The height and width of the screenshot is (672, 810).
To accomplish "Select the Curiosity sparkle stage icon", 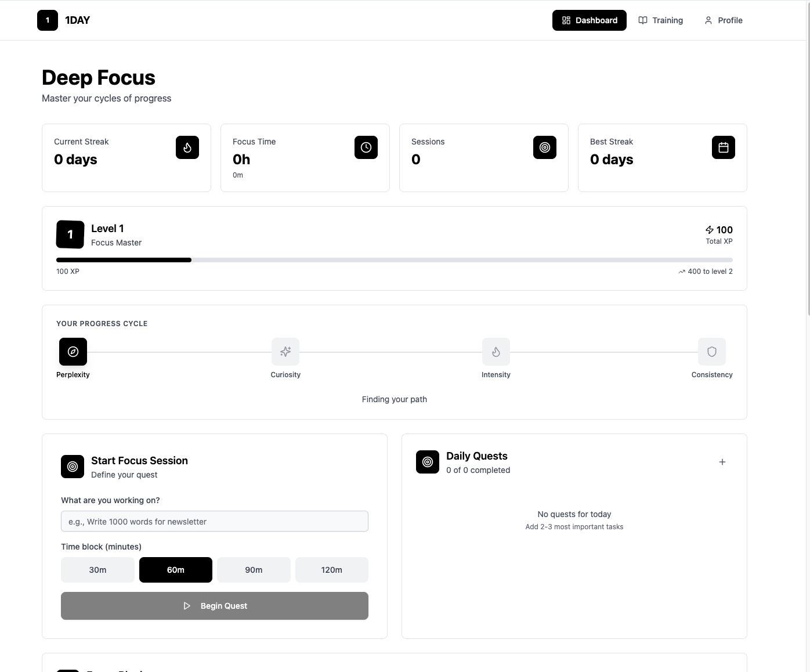I will pyautogui.click(x=285, y=352).
